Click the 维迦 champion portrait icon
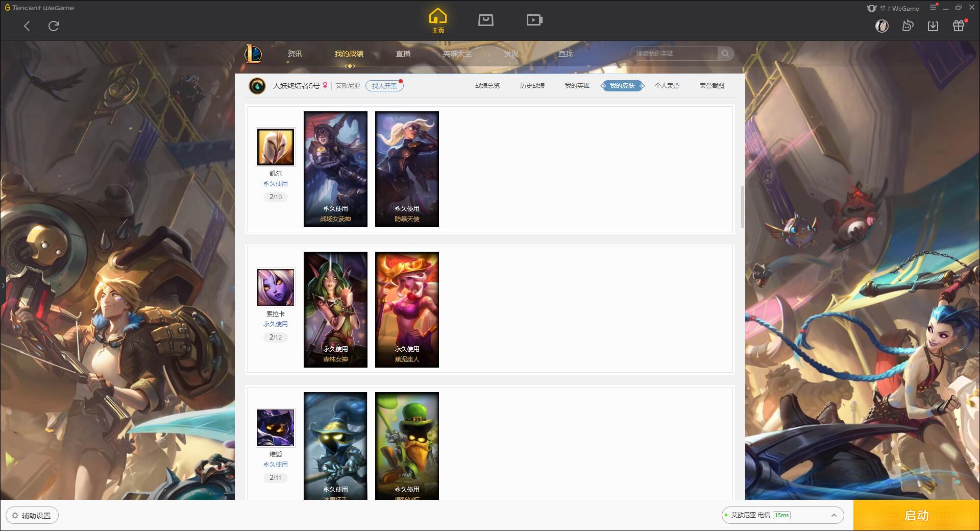 276,428
